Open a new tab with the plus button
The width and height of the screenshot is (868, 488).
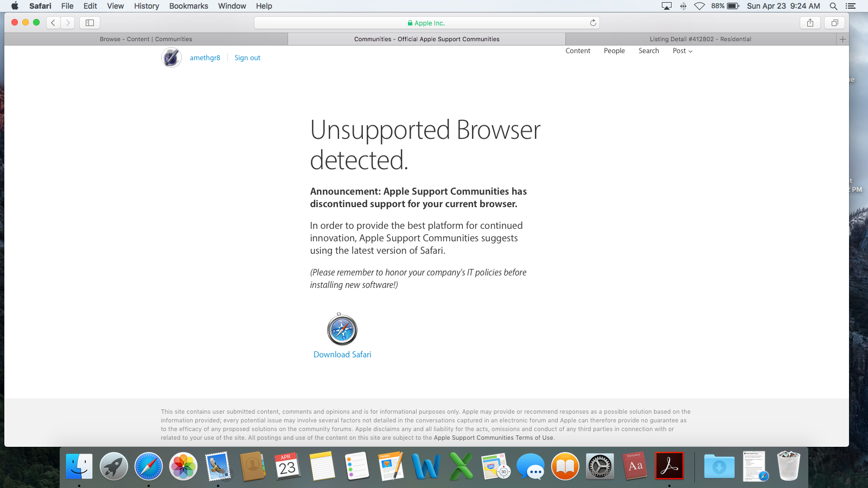tap(843, 39)
